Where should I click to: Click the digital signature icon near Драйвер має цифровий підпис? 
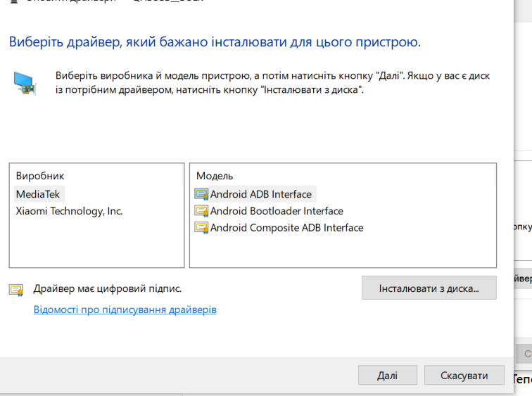click(16, 290)
